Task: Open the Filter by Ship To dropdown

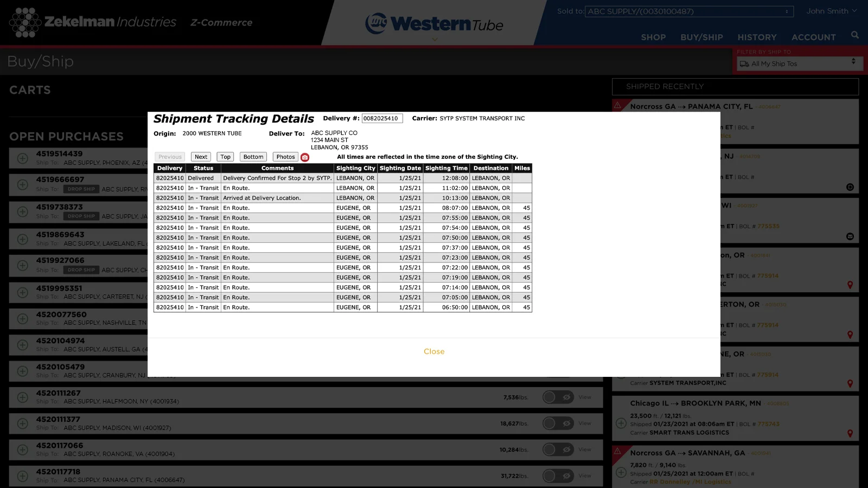Action: [x=797, y=63]
